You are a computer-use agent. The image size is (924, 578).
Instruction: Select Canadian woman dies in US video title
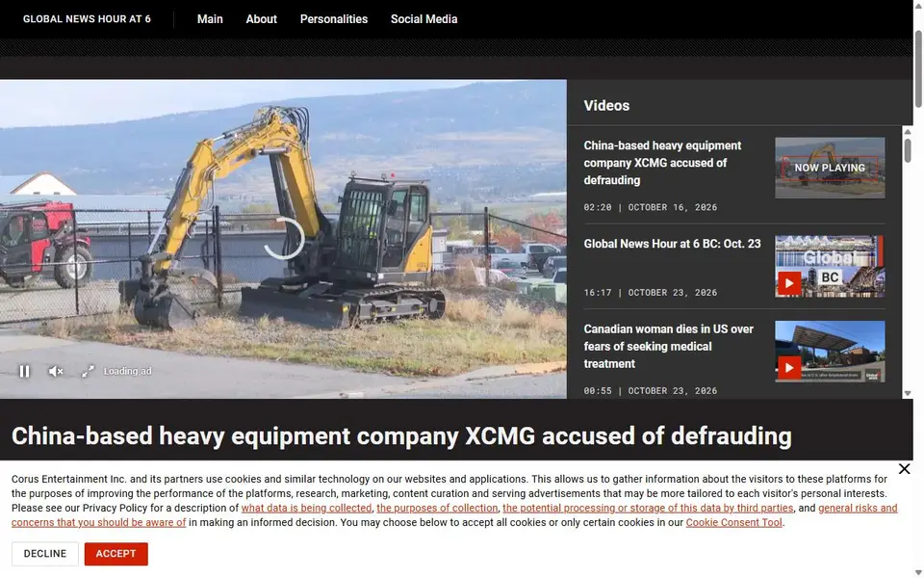click(668, 346)
